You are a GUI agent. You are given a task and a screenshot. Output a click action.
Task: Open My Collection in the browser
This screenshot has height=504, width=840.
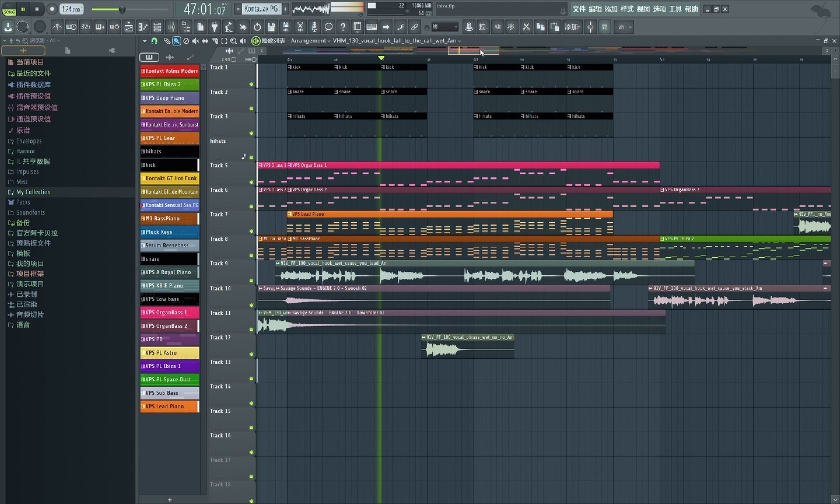[x=33, y=192]
